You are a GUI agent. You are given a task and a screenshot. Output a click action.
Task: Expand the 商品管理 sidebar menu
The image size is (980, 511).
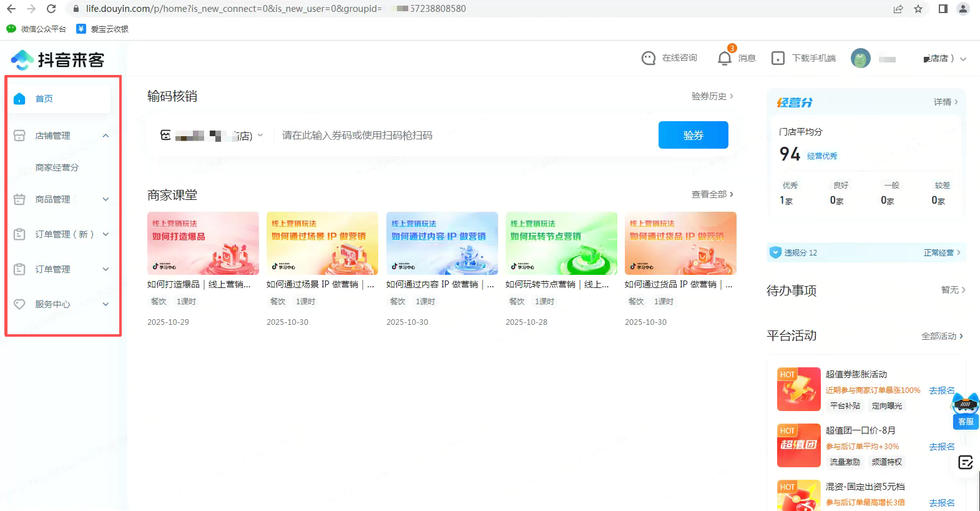tap(105, 199)
